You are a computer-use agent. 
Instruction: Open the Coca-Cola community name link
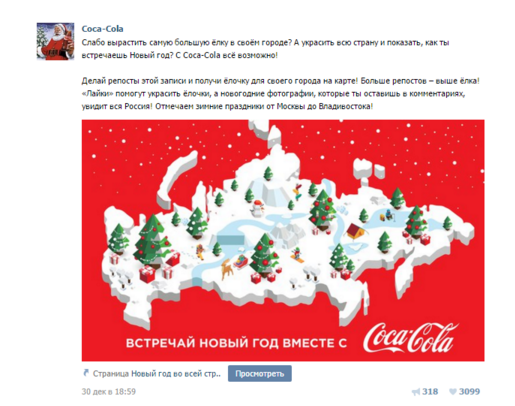(102, 29)
